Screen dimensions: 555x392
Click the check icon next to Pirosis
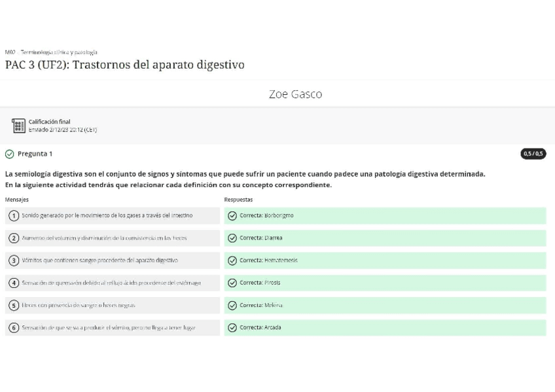click(232, 283)
